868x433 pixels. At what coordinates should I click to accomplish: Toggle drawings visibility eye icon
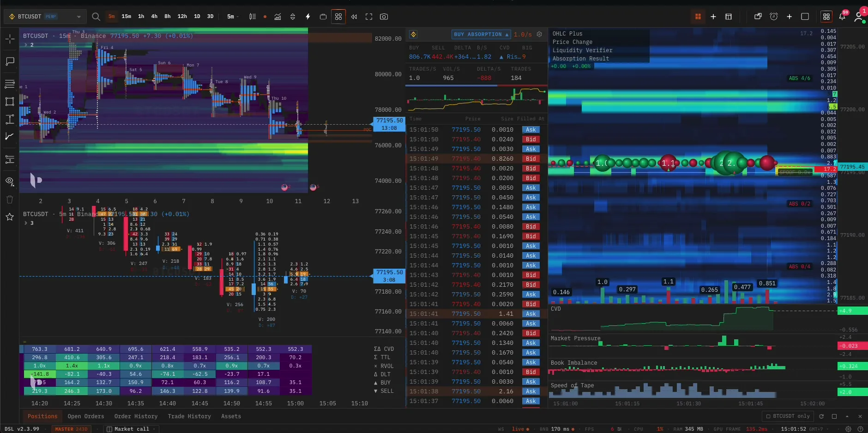pyautogui.click(x=10, y=181)
